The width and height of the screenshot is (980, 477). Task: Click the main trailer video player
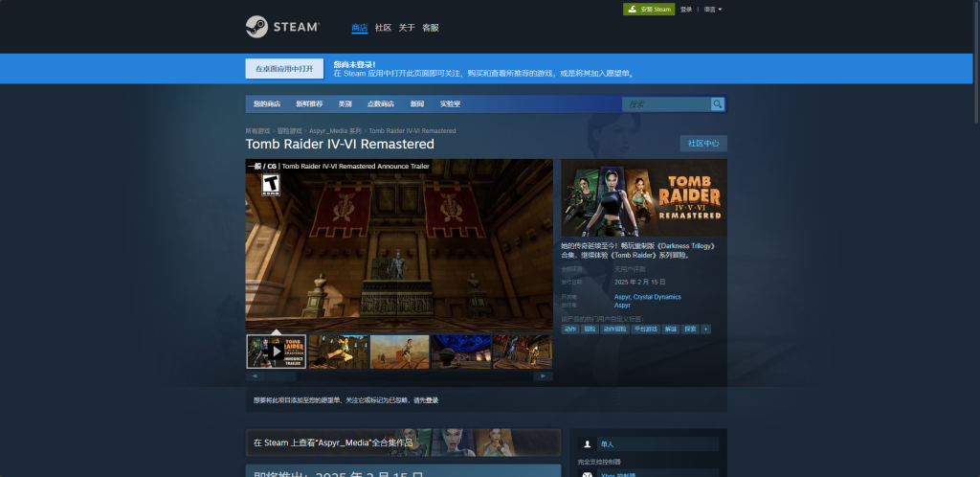tap(399, 245)
